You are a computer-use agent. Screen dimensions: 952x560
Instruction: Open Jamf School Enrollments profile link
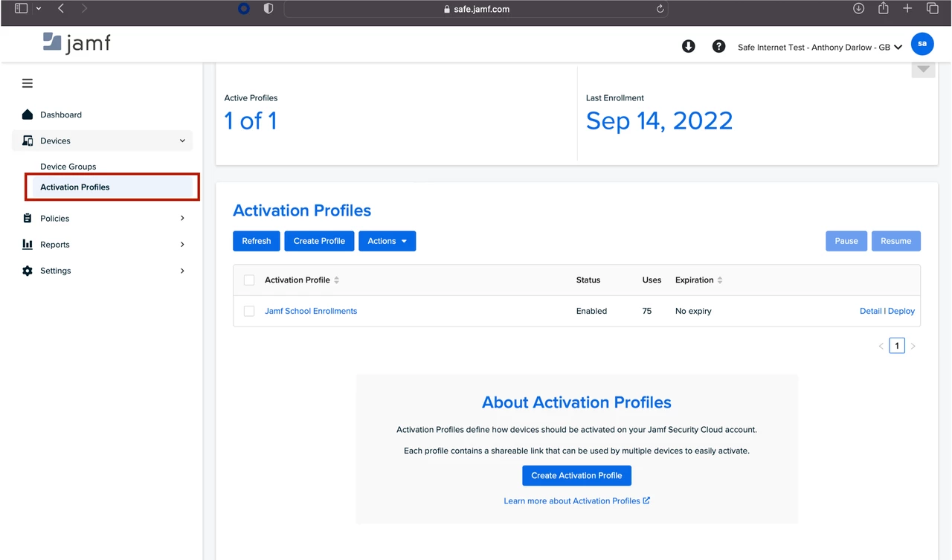(x=311, y=311)
